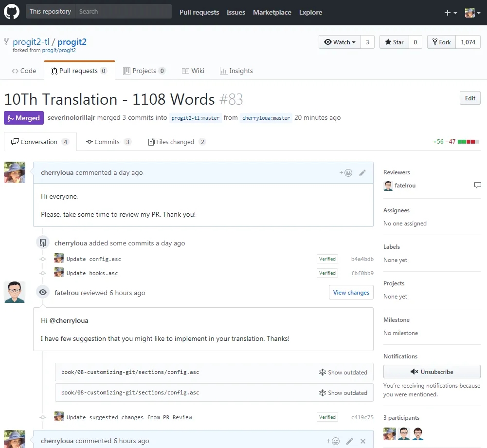487x448 pixels.
Task: Click fatelrou name in reviewed timeline entry
Action: pos(67,293)
